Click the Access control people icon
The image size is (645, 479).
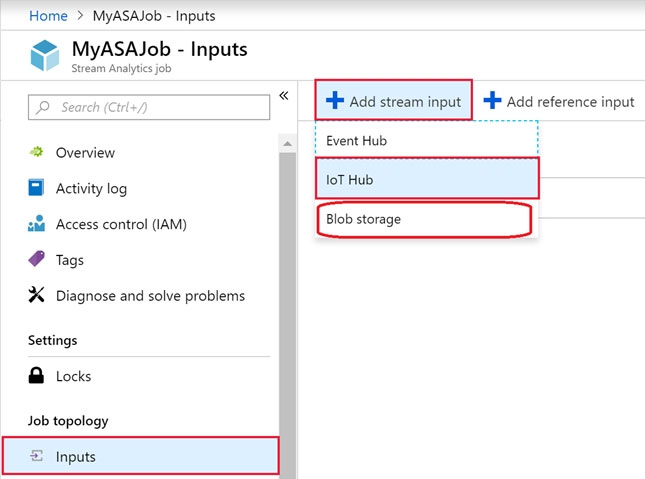[x=36, y=223]
